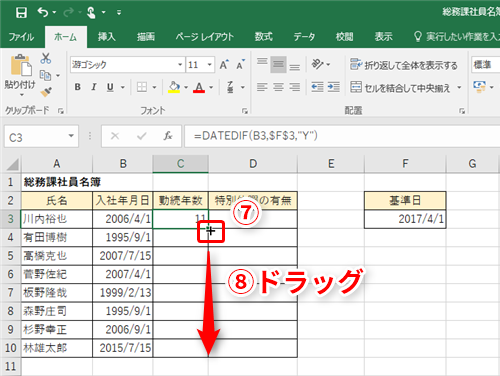Image resolution: width=500 pixels, height=376 pixels.
Task: Toggle the Middle Align icon
Action: [278, 65]
